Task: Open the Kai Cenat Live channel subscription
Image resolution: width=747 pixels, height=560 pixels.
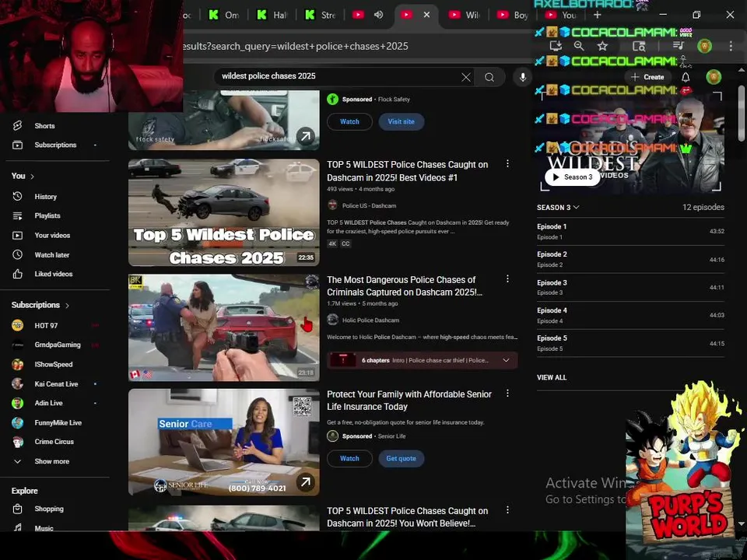Action: (56, 383)
